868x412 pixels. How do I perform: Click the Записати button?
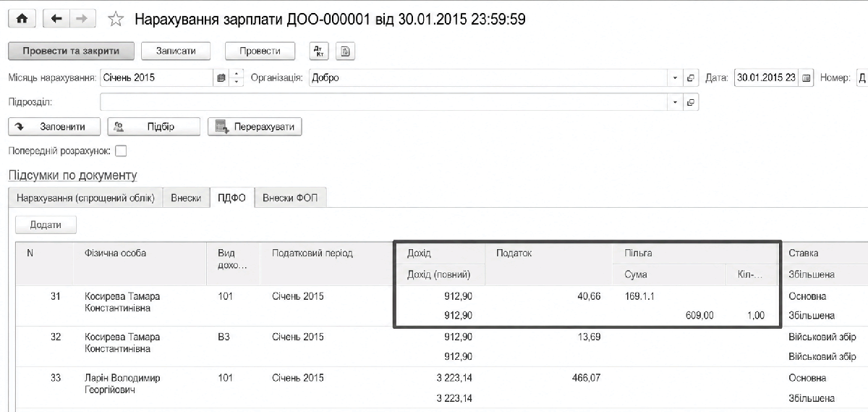pyautogui.click(x=176, y=51)
